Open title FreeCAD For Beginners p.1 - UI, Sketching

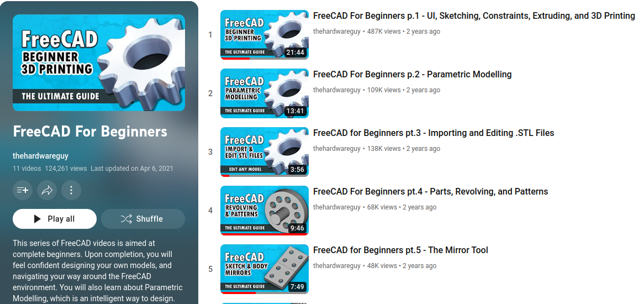[x=474, y=16]
